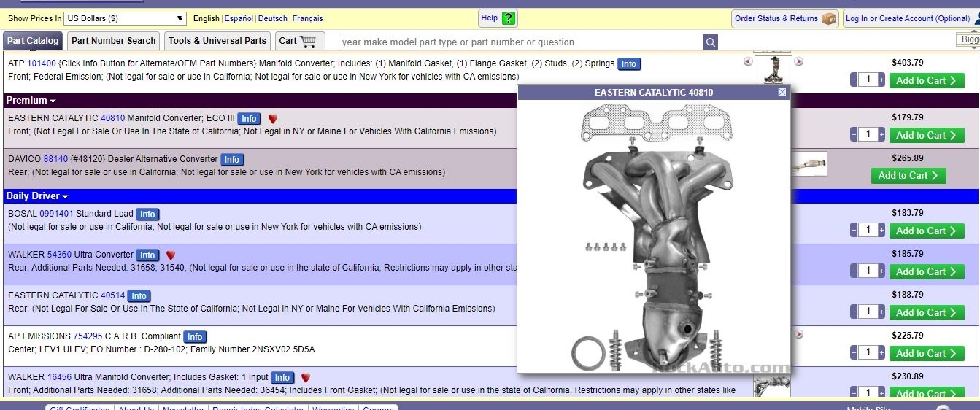Switch to Part Number Search tab

(114, 41)
